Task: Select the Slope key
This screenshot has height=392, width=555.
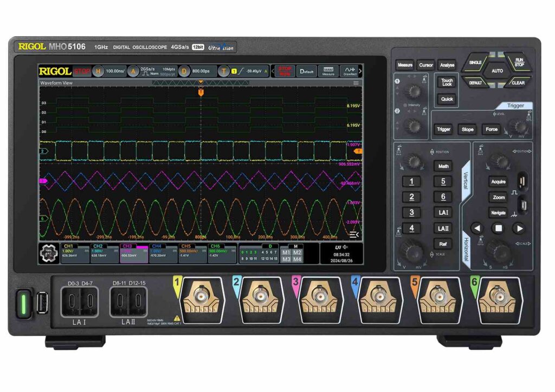Action: 467,129
